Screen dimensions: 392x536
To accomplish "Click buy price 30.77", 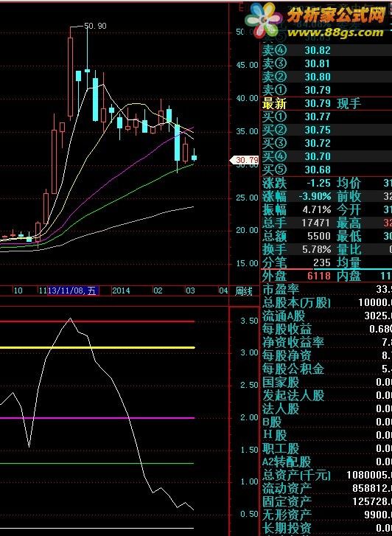I will coord(318,117).
